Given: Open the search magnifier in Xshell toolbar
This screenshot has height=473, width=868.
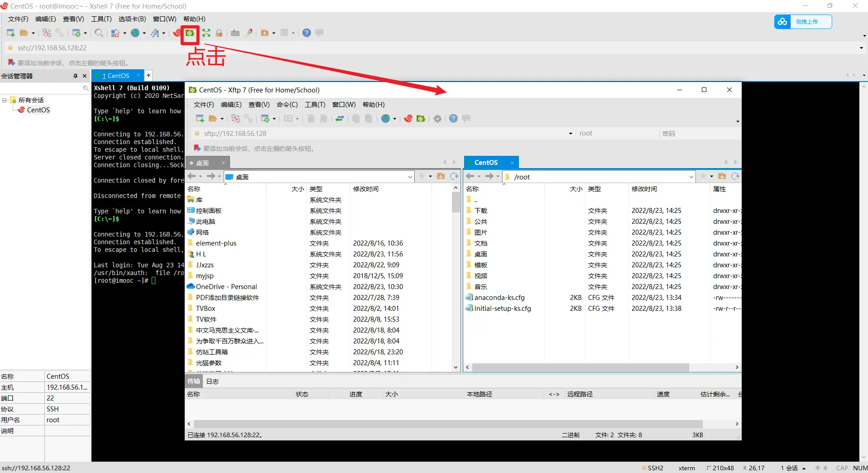Looking at the screenshot, I should click(98, 33).
